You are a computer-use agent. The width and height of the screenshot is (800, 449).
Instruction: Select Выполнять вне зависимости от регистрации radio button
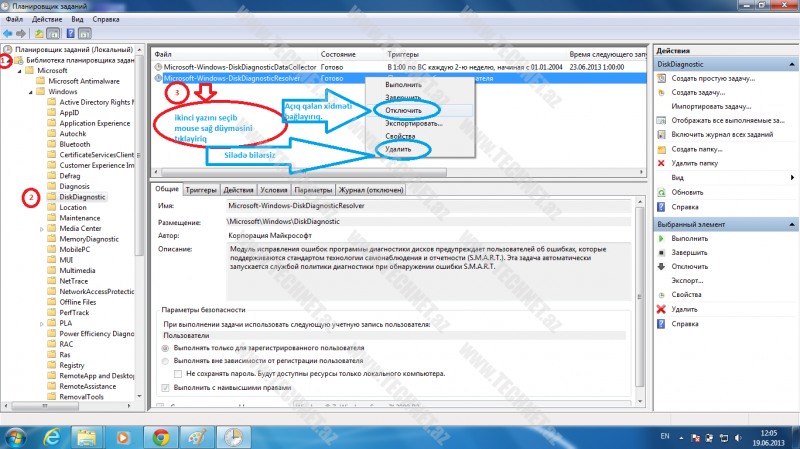(166, 360)
